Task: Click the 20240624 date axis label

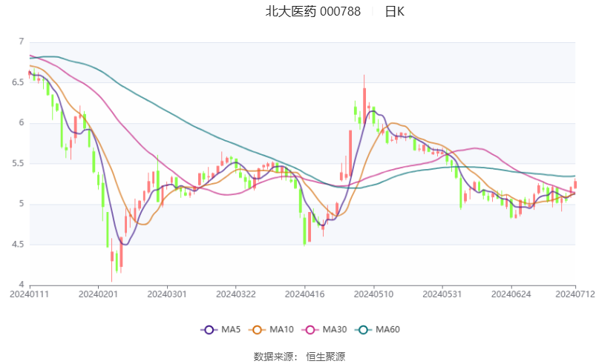Action: point(511,294)
